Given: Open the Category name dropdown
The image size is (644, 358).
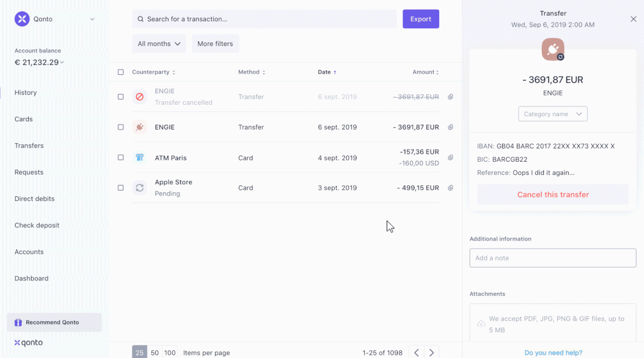Looking at the screenshot, I should pos(553,114).
